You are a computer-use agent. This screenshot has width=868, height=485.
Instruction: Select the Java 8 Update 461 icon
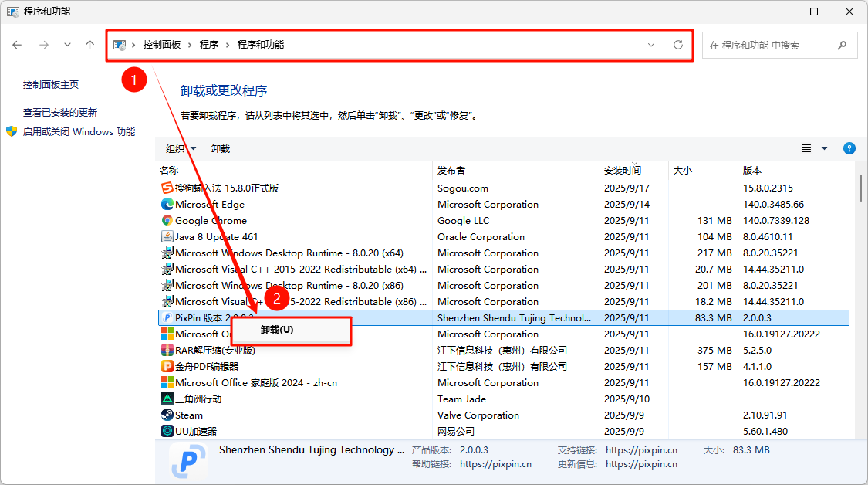167,236
